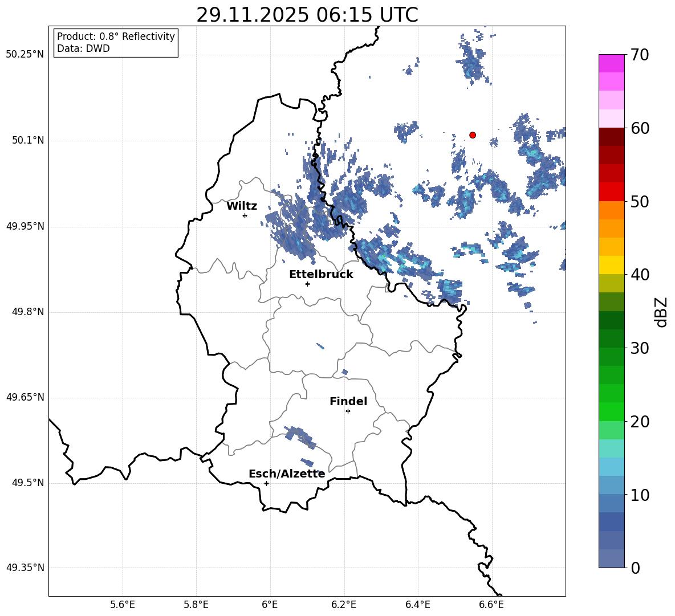Click the red dot radar marker

click(x=472, y=135)
